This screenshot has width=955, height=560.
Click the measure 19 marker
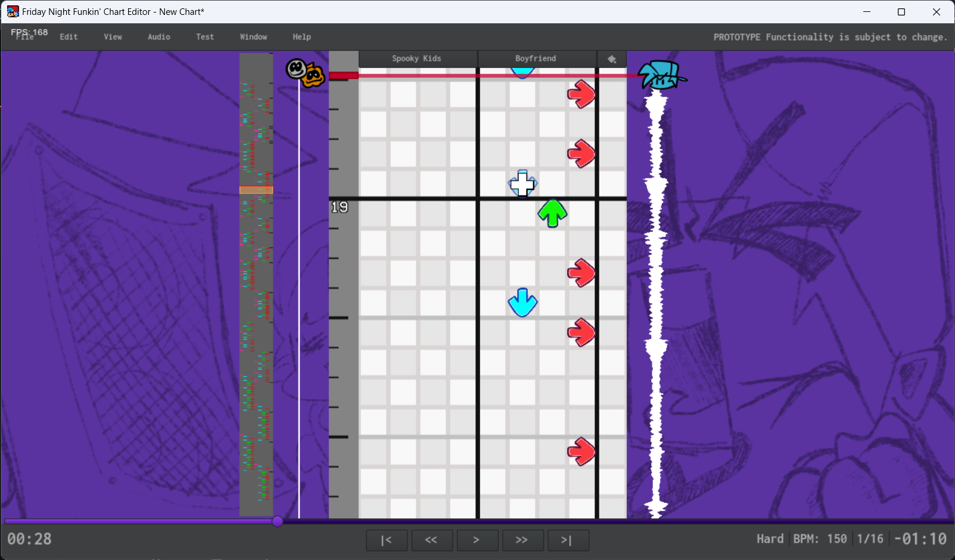[340, 207]
